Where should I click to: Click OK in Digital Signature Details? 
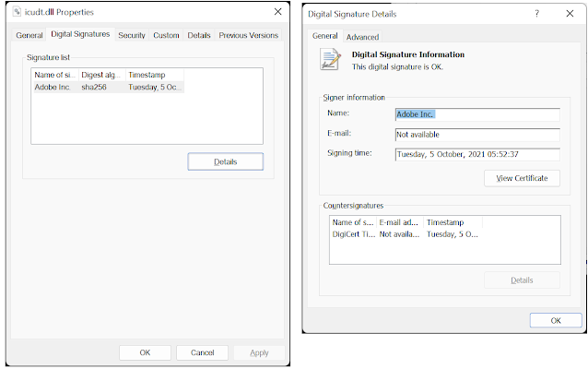pyautogui.click(x=556, y=321)
